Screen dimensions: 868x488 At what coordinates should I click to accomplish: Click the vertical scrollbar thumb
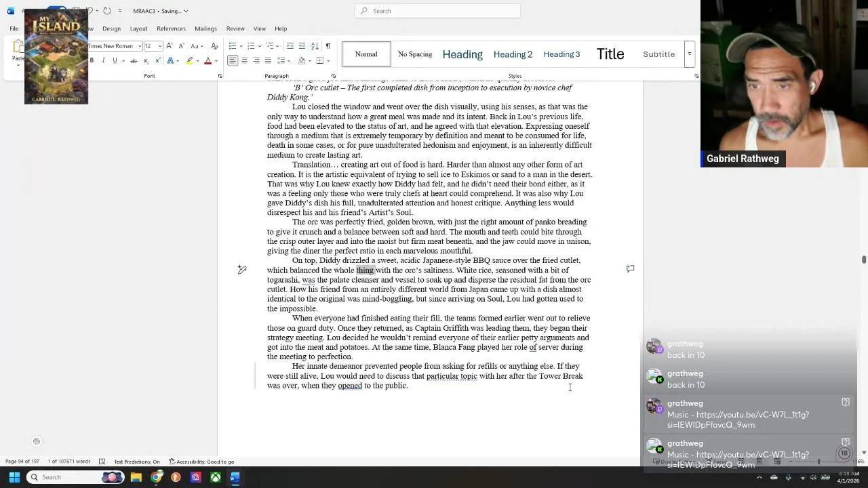pos(864,260)
